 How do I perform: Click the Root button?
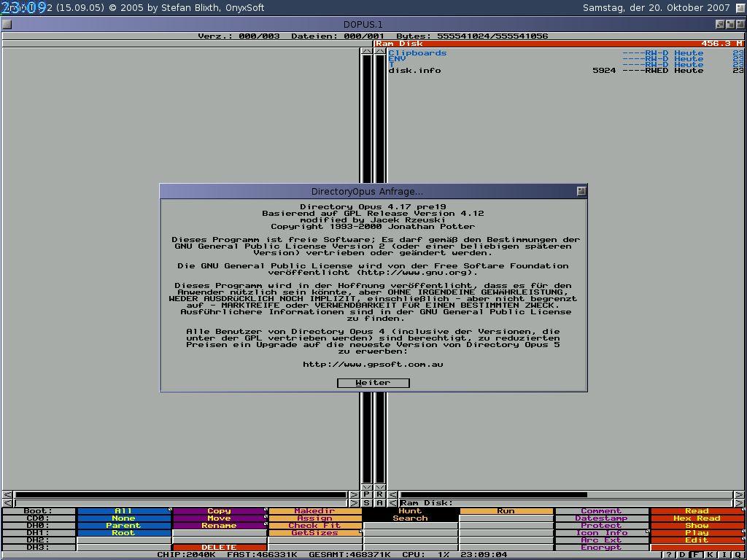[x=124, y=533]
